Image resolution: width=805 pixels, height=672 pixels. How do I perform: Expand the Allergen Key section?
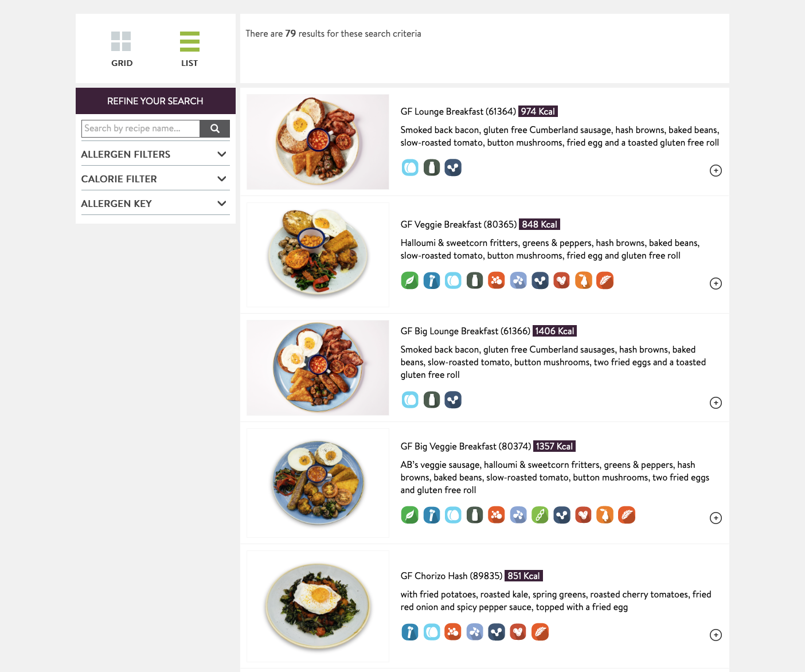pos(155,204)
